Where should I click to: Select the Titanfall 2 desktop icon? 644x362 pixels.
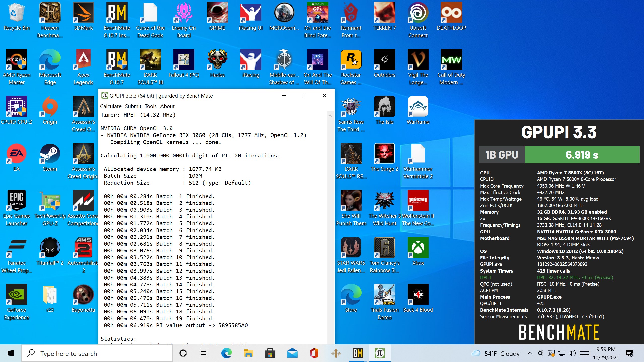(50, 252)
